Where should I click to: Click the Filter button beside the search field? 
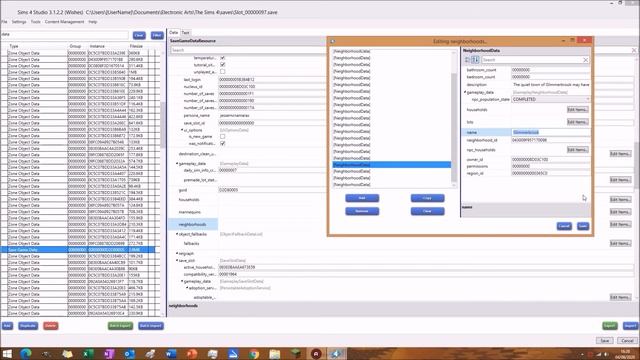[157, 36]
